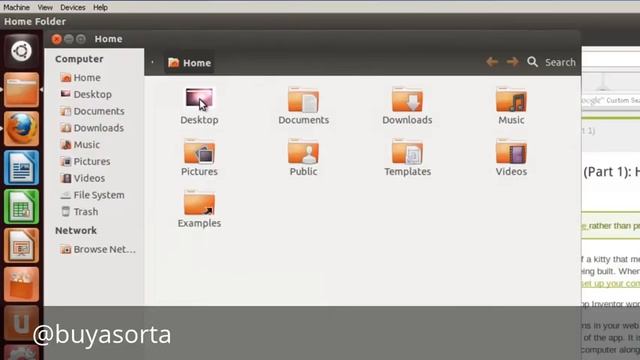Click the Computer sidebar heading

click(79, 59)
